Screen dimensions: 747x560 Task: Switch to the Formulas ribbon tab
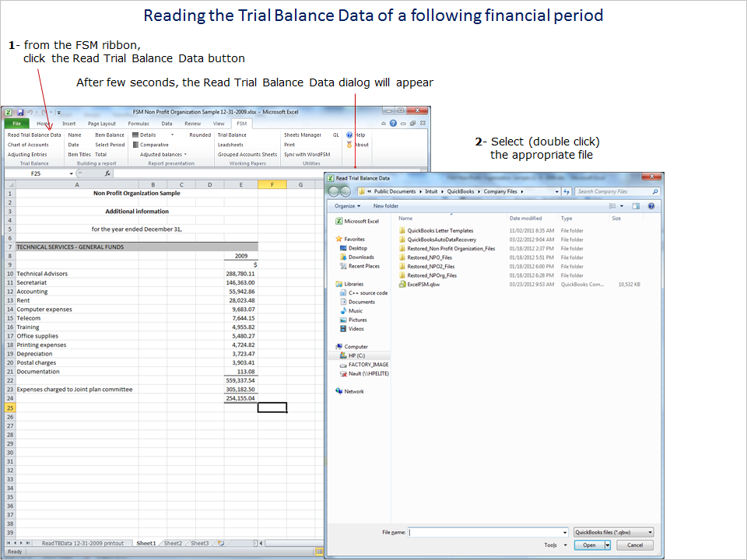[139, 124]
